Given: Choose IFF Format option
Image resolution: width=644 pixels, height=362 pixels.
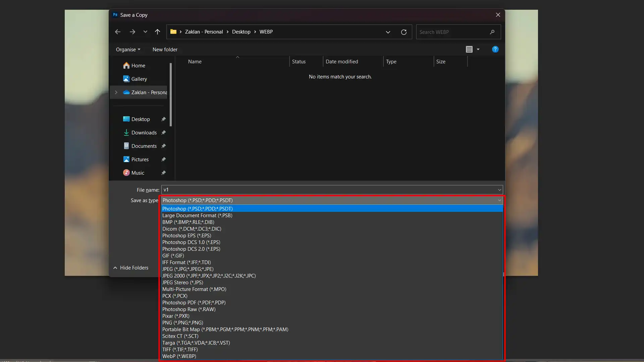Looking at the screenshot, I should (x=332, y=262).
